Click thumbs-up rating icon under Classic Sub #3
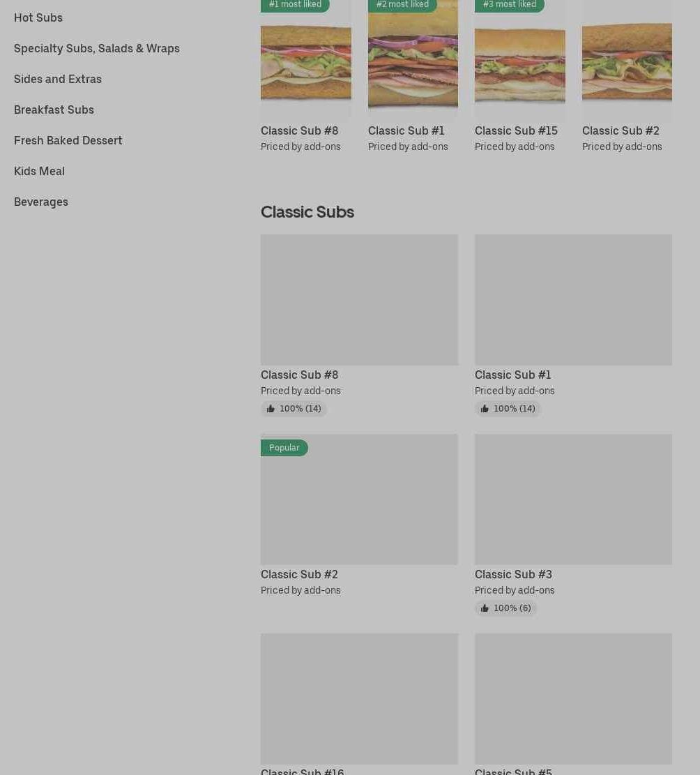 [x=485, y=608]
